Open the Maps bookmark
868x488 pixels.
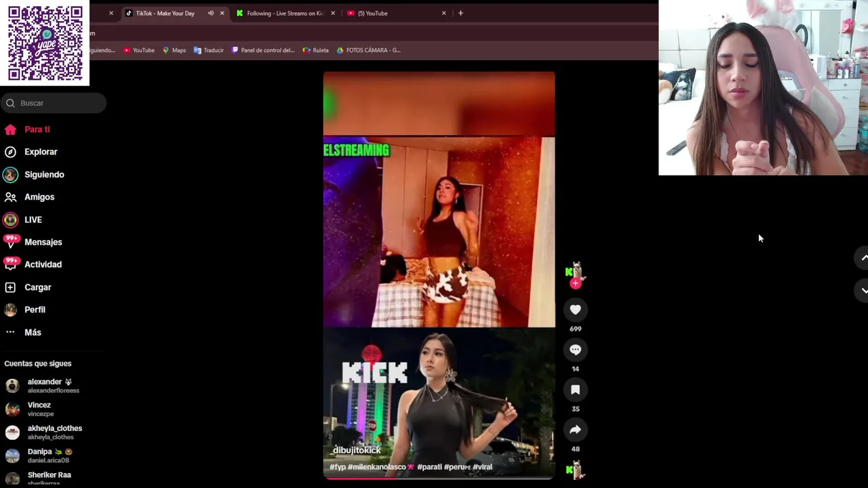click(x=174, y=50)
